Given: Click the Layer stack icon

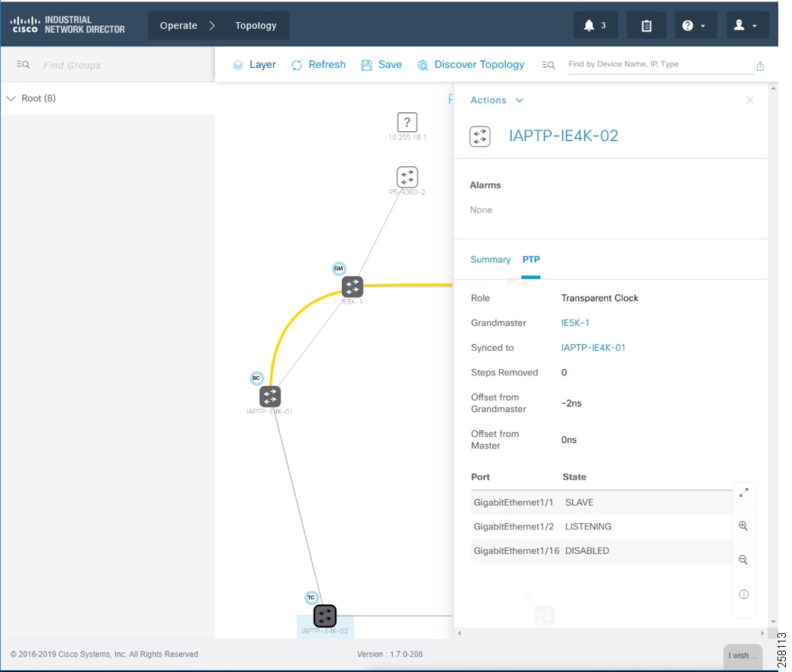Looking at the screenshot, I should tap(237, 65).
